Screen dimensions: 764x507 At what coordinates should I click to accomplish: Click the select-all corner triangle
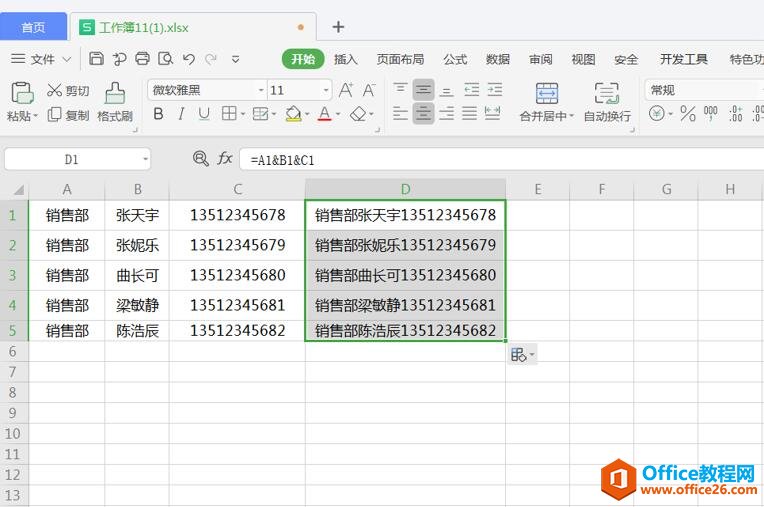pos(18,189)
